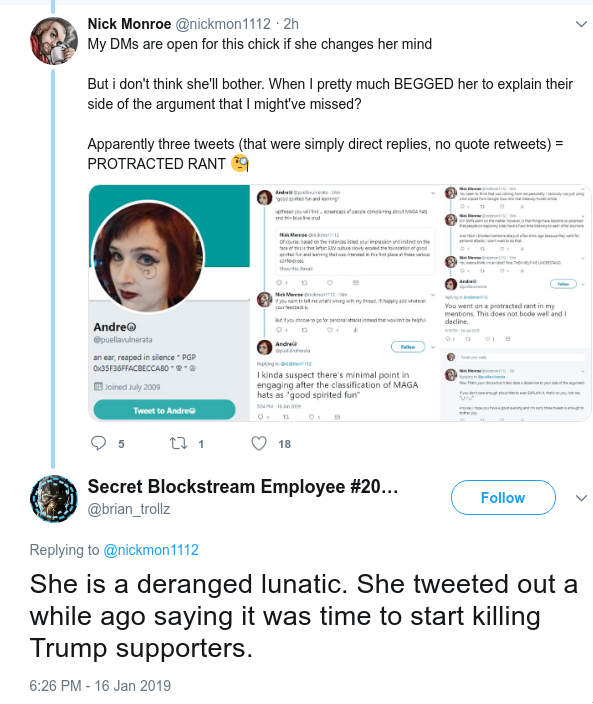Click the 2h timestamp of Nick Monroe's tweet
This screenshot has width=593, height=704.
[x=291, y=24]
